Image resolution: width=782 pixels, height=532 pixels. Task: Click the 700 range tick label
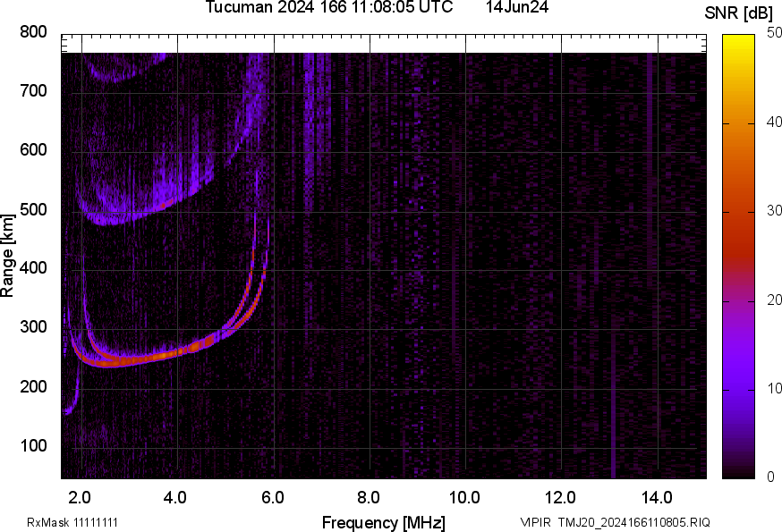(x=33, y=91)
